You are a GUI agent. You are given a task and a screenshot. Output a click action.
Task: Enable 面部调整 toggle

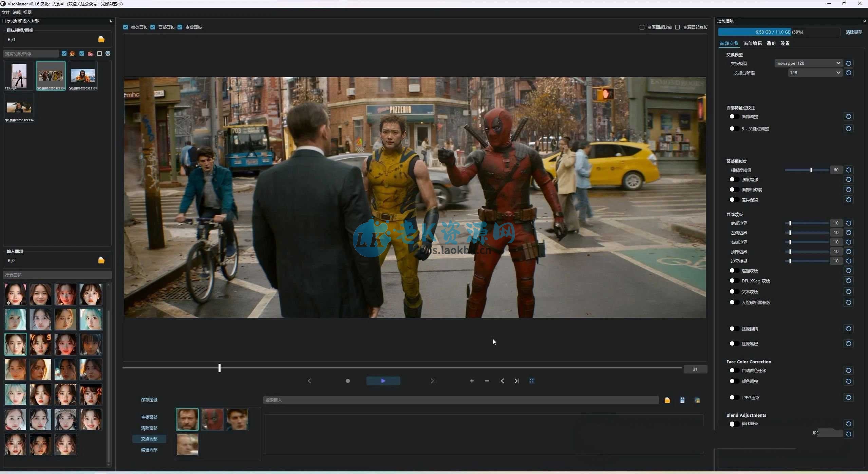tap(734, 116)
